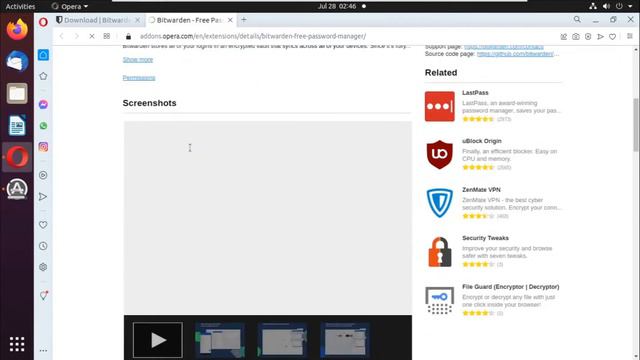This screenshot has height=360, width=640.
Task: Click the Security Tweaks padlock icon
Action: (440, 251)
